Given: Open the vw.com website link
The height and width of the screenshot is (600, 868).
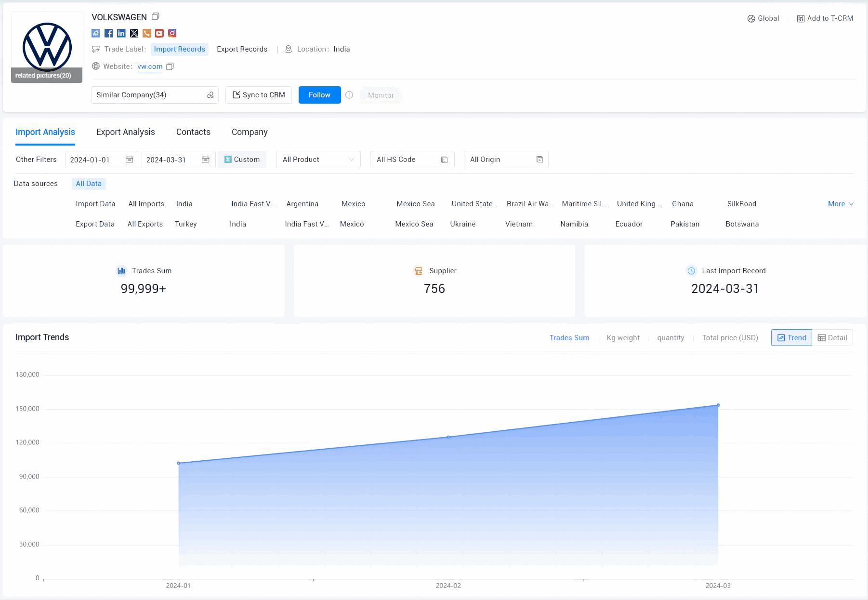Looking at the screenshot, I should tap(150, 67).
